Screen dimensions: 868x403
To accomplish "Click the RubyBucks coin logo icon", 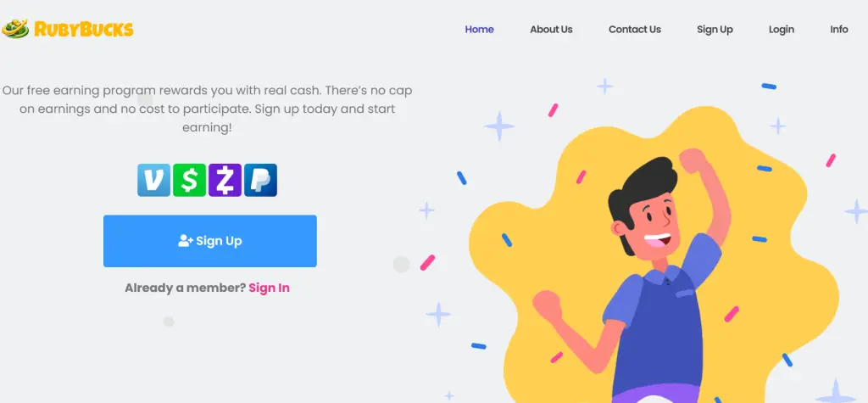I will click(15, 28).
